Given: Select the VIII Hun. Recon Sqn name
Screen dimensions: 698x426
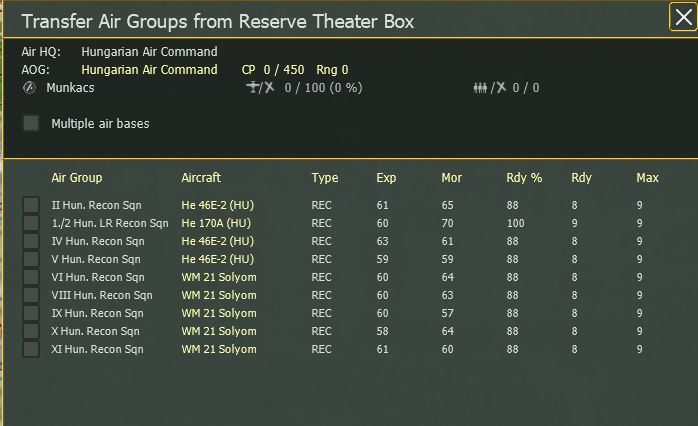Looking at the screenshot, I should 102,295.
